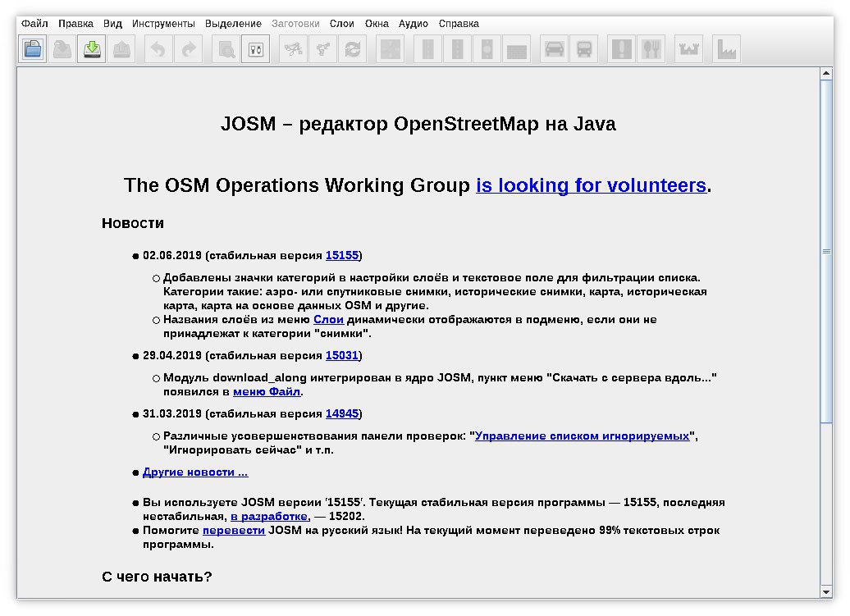Open the Файл menu
The width and height of the screenshot is (850, 616).
[34, 23]
